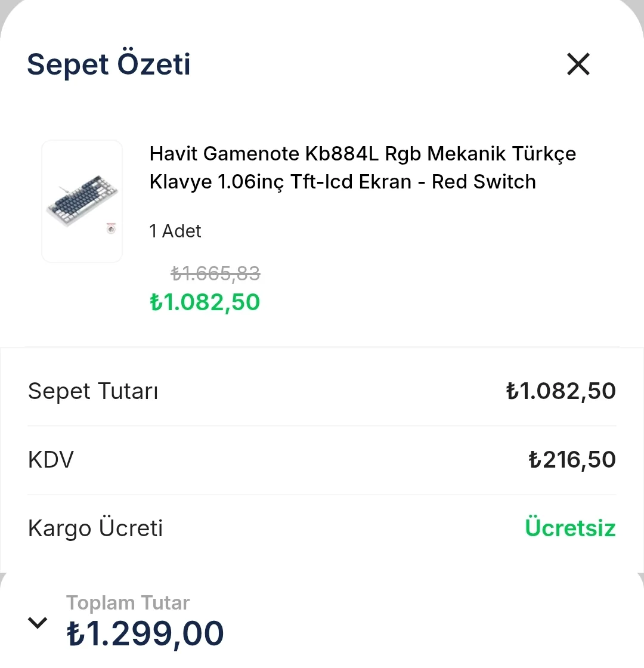Click the total amount ₺1.299,00
Screen dimensions: 644x668
(x=145, y=634)
